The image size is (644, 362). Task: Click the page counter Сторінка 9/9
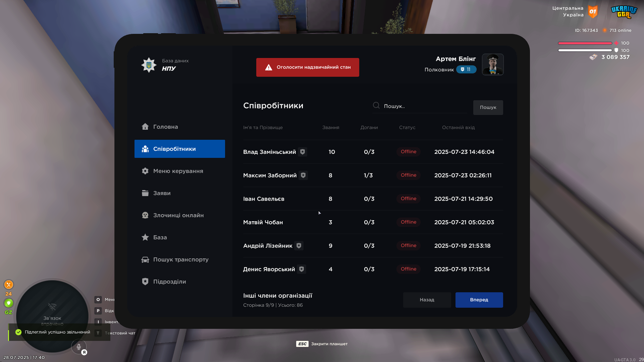coord(259,305)
